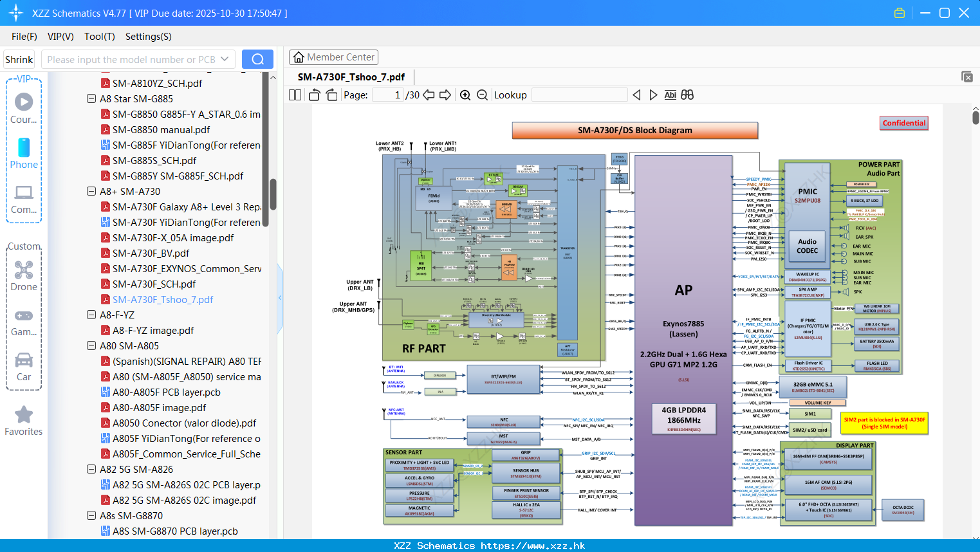Open A80-A805F image.pdf
This screenshot has width=980, height=552.
(x=160, y=407)
